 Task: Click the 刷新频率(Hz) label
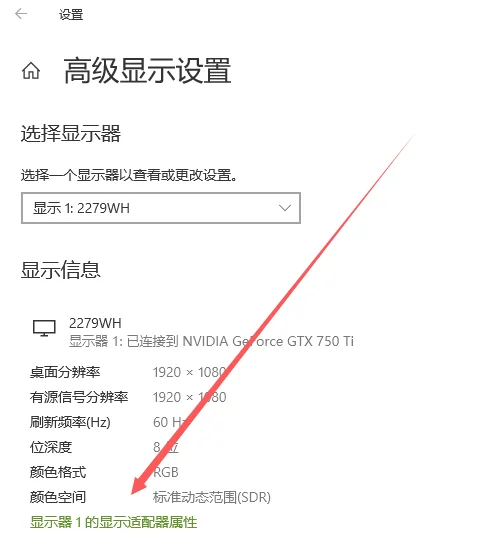click(70, 422)
